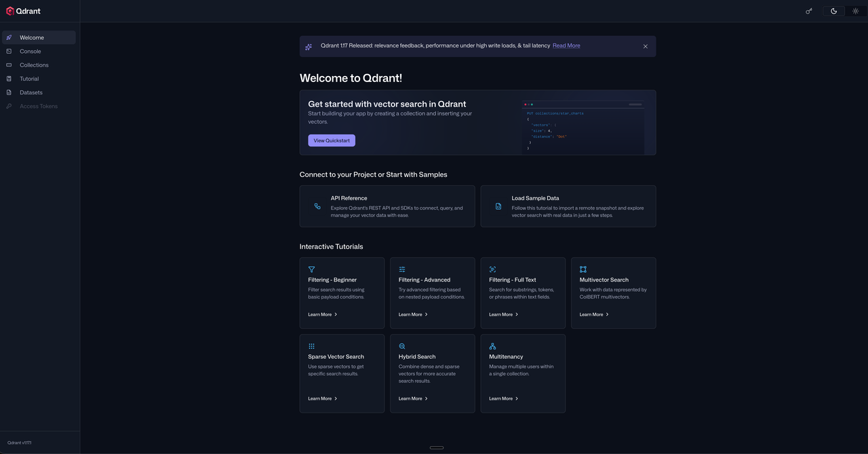868x454 pixels.
Task: Open Learn More for Sparse Vector Search
Action: tap(323, 398)
